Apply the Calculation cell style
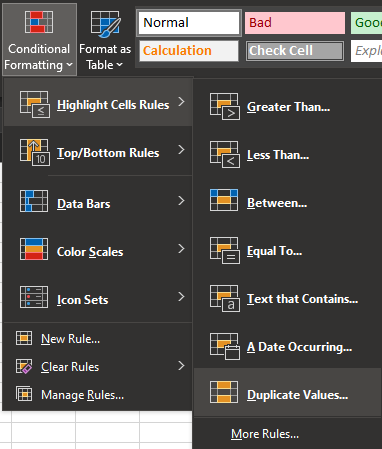 (189, 51)
